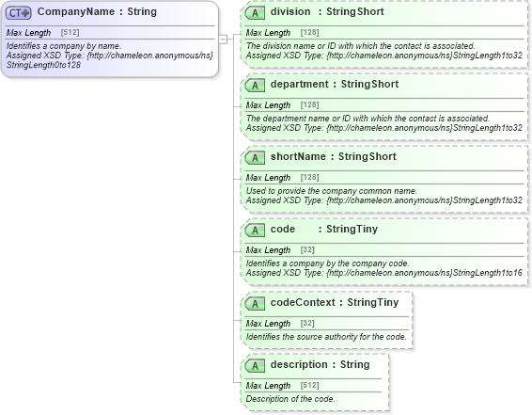The height and width of the screenshot is (415, 532).
Task: Select the department : StringShort heading
Action: [335, 84]
